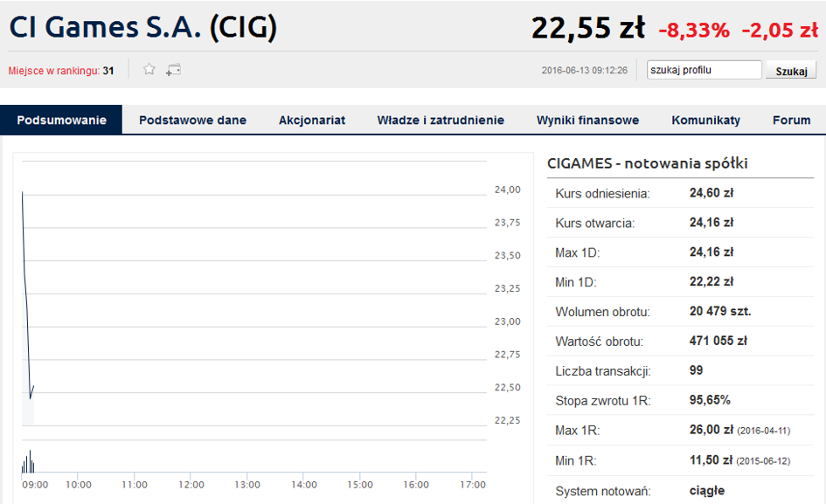
Task: Click the Kurs otwarcia row
Action: (x=679, y=223)
